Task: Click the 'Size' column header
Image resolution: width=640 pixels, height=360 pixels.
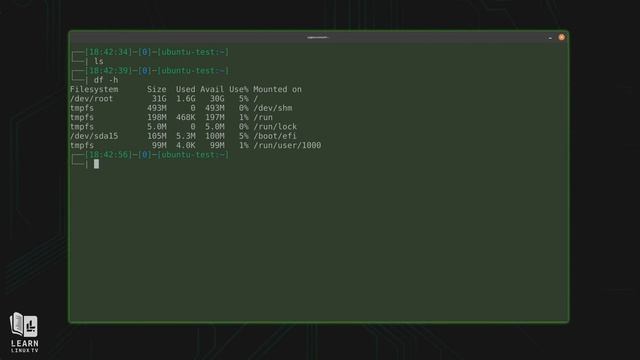Action: click(x=157, y=89)
